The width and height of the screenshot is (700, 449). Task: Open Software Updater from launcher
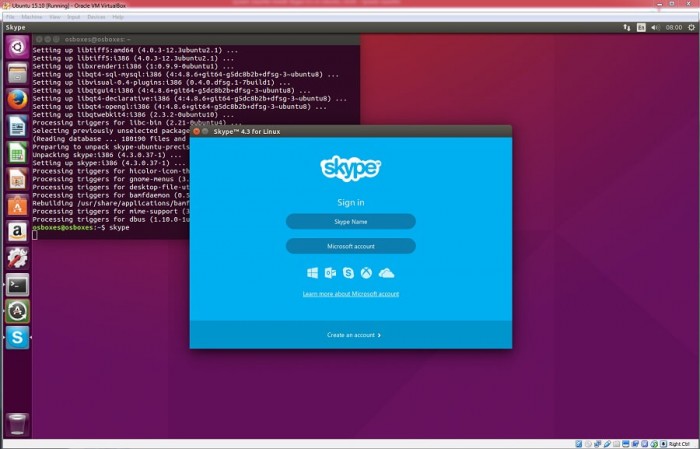click(17, 311)
